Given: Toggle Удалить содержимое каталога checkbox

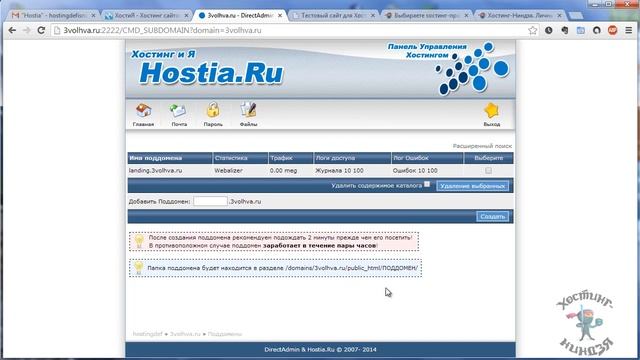Looking at the screenshot, I should click(427, 184).
